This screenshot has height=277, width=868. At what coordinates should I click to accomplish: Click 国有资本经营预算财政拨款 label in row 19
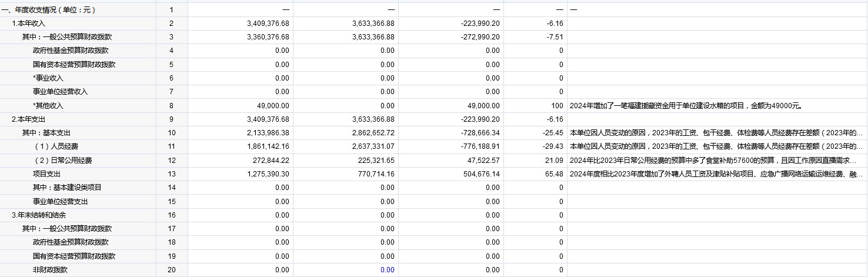[x=74, y=256]
